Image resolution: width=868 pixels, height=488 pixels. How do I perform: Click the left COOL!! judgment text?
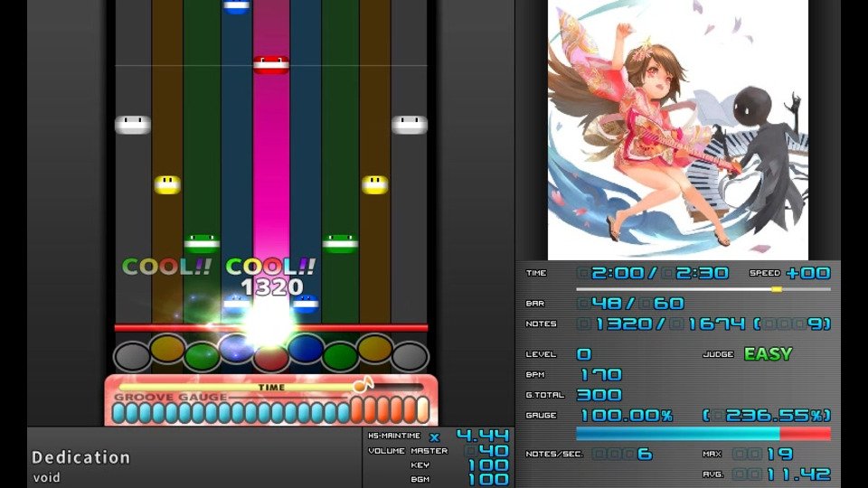click(x=166, y=267)
